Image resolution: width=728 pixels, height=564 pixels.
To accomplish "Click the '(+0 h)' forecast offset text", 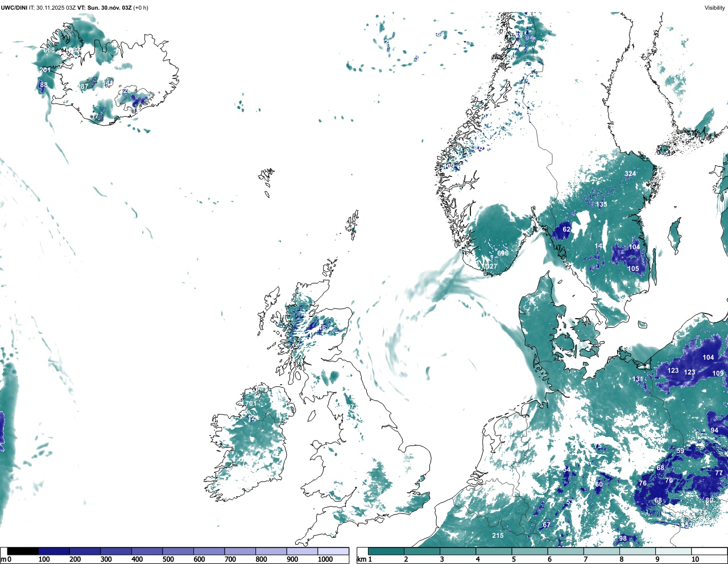I will tap(140, 8).
